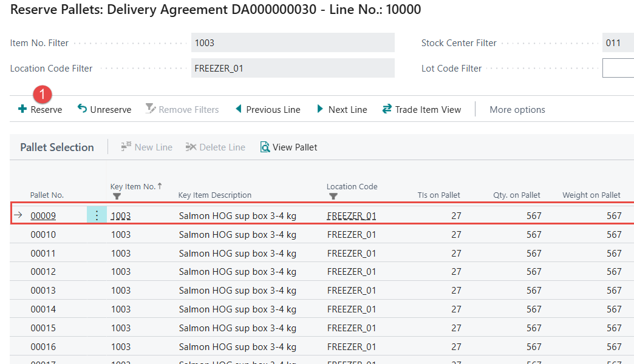Open pallet 00009 link
This screenshot has height=364, width=634.
tap(43, 216)
